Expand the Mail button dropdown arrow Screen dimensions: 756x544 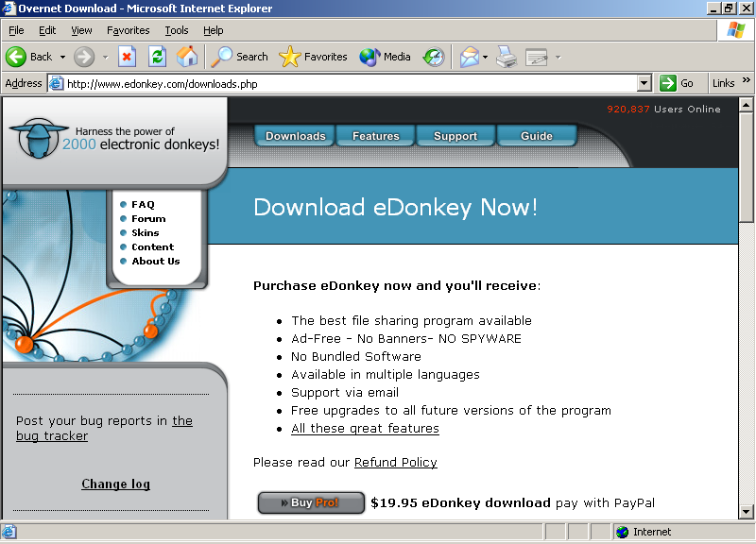[485, 57]
